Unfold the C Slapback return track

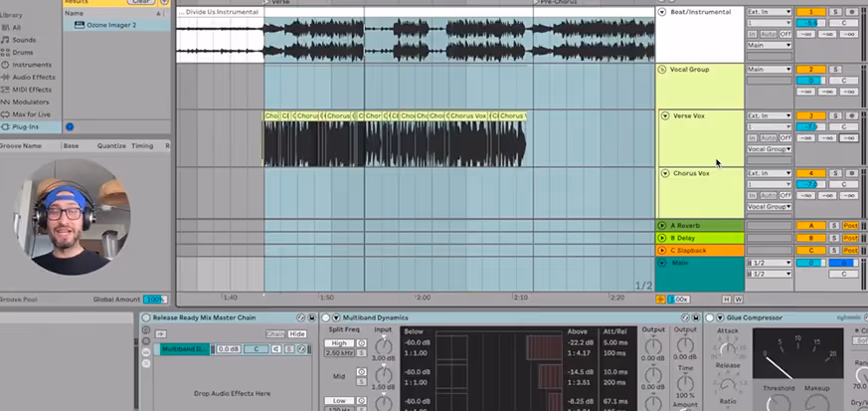[x=661, y=251]
